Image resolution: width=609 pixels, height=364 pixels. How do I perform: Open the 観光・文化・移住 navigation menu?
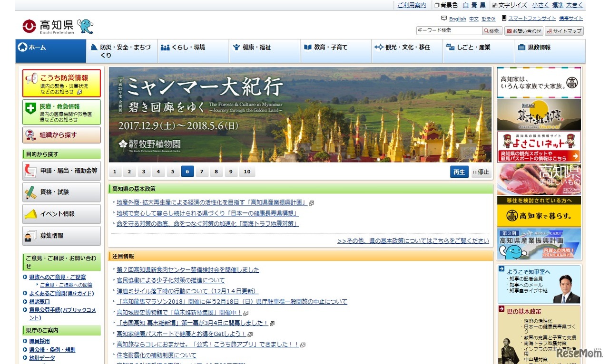click(x=402, y=47)
